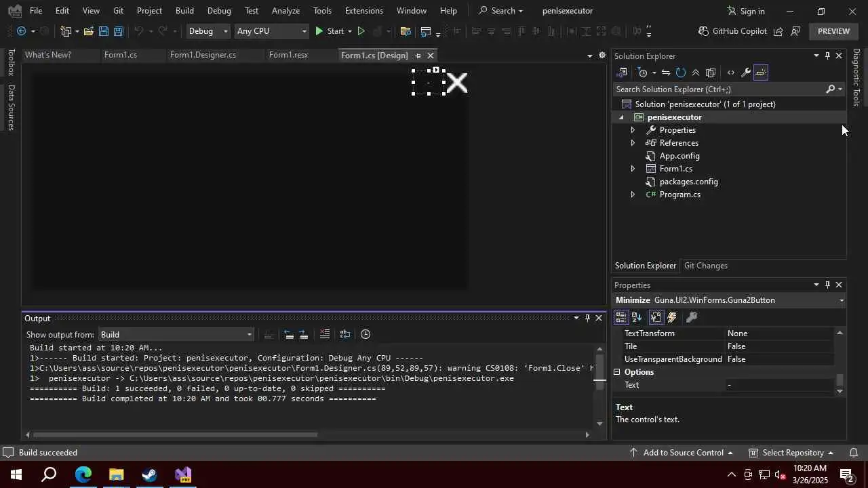View code icon in Solution Explorer toolbar
This screenshot has width=868, height=488.
[x=730, y=73]
